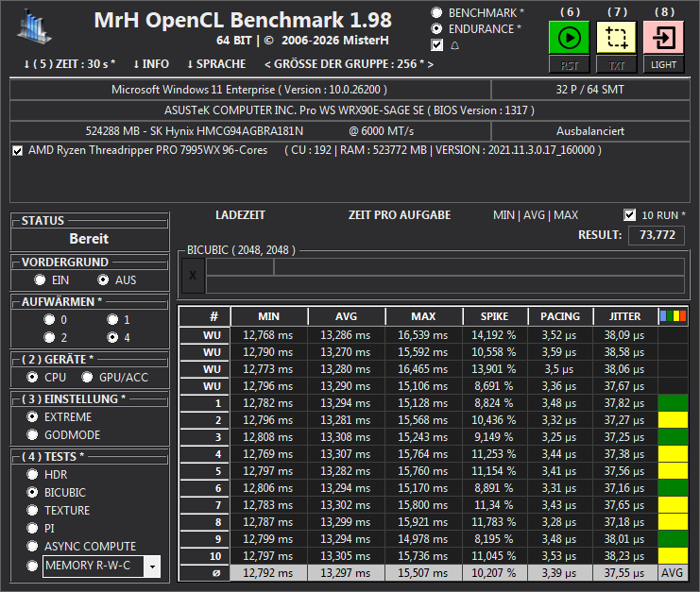Screen dimensions: 700x592
Task: Start the benchmark with the green play button
Action: tap(570, 38)
